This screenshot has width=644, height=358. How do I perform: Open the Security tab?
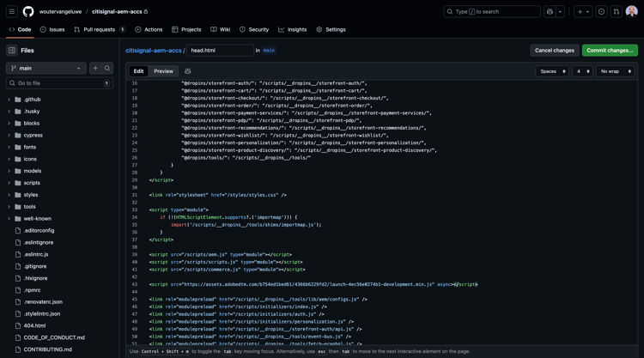[254, 29]
